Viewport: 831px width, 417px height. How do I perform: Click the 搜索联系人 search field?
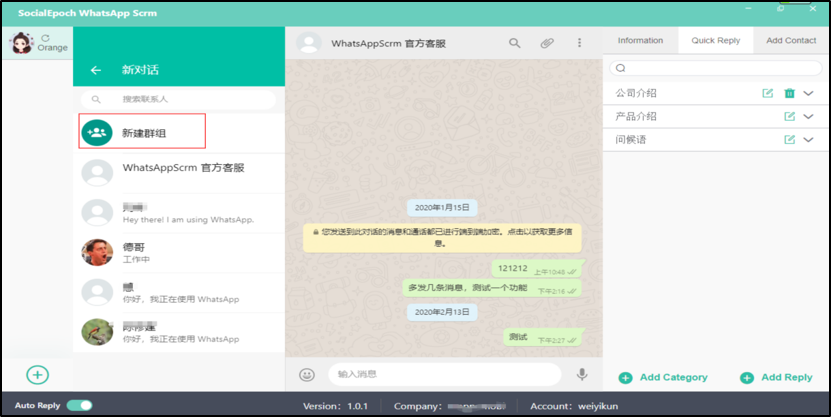coord(179,100)
